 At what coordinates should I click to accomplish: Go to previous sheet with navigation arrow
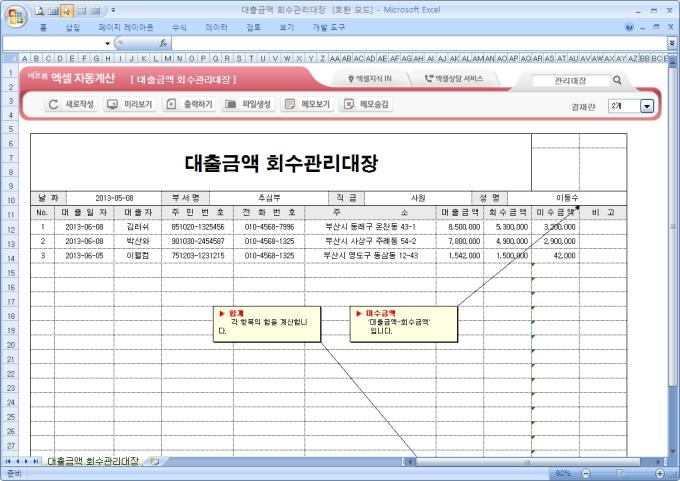[x=17, y=461]
